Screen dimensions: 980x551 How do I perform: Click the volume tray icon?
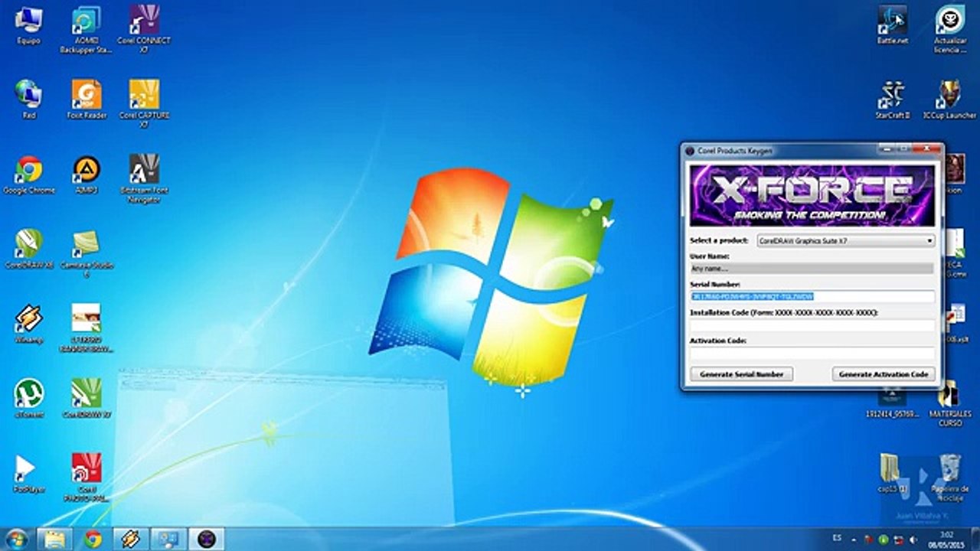(912, 540)
